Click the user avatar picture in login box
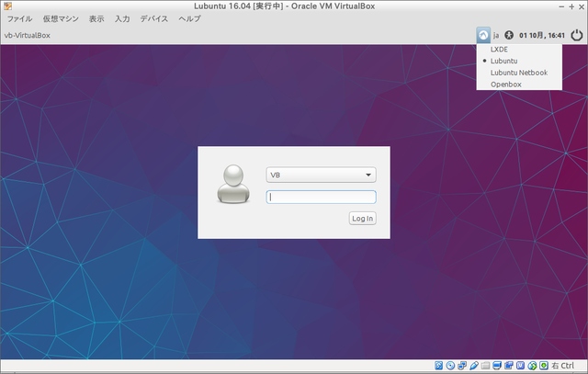This screenshot has height=374, width=588. point(233,184)
